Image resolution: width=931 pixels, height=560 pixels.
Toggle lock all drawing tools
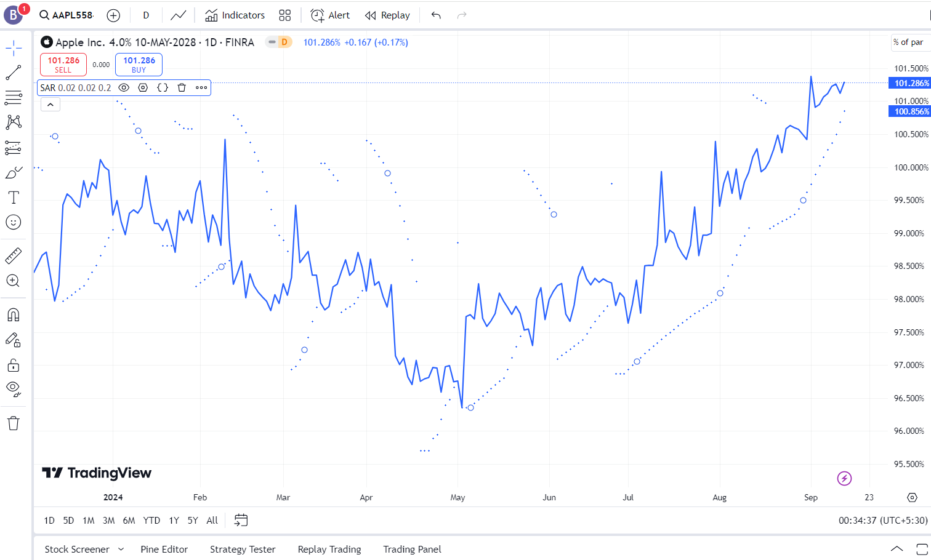click(x=14, y=366)
